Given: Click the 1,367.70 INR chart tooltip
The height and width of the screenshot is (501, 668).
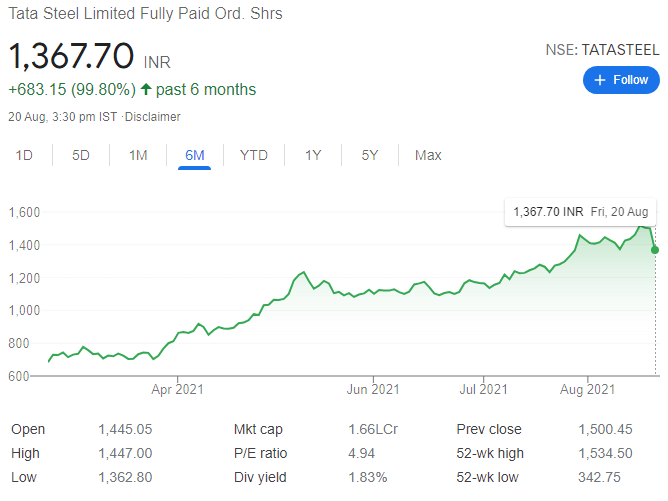Looking at the screenshot, I should (x=581, y=212).
